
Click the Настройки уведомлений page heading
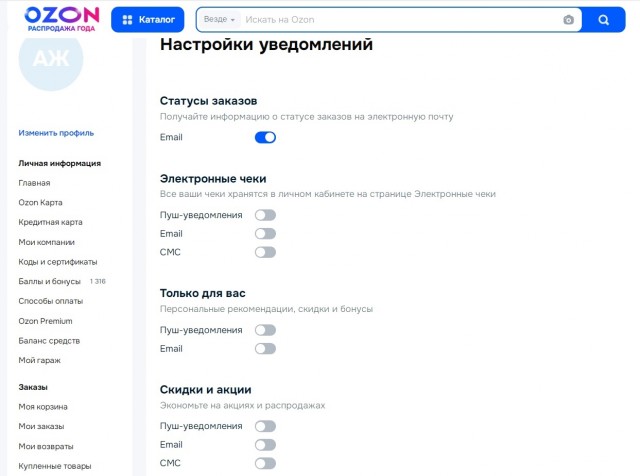click(266, 44)
